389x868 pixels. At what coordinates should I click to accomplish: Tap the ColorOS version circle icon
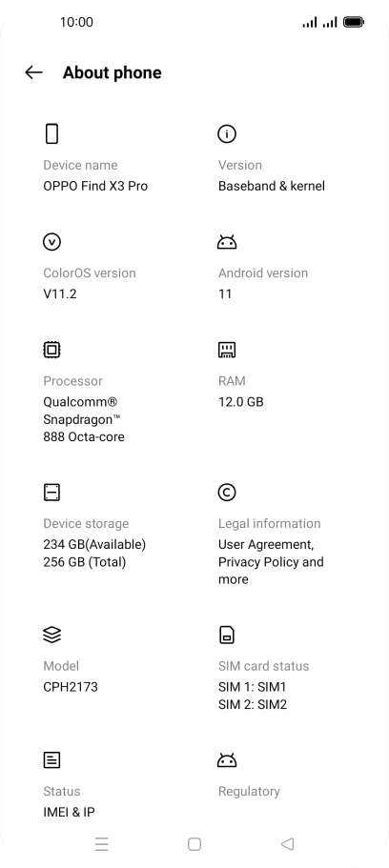tap(52, 242)
